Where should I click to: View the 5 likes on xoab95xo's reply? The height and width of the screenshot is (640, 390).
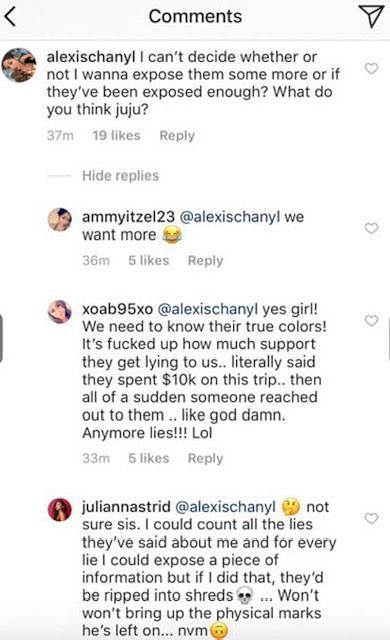pos(148,458)
